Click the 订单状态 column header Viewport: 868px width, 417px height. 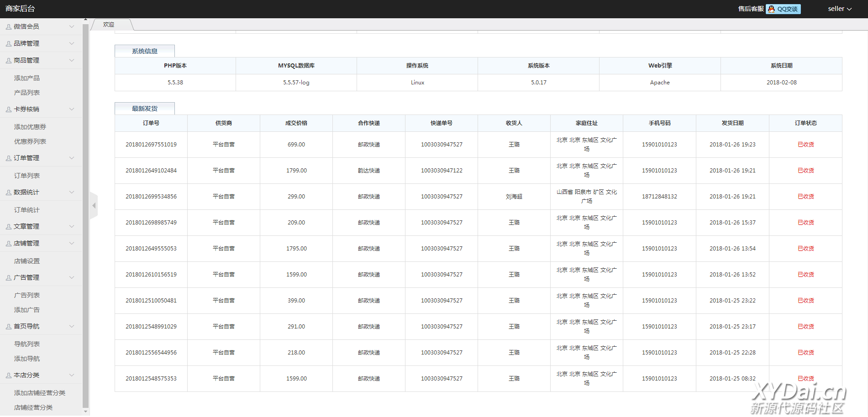806,123
